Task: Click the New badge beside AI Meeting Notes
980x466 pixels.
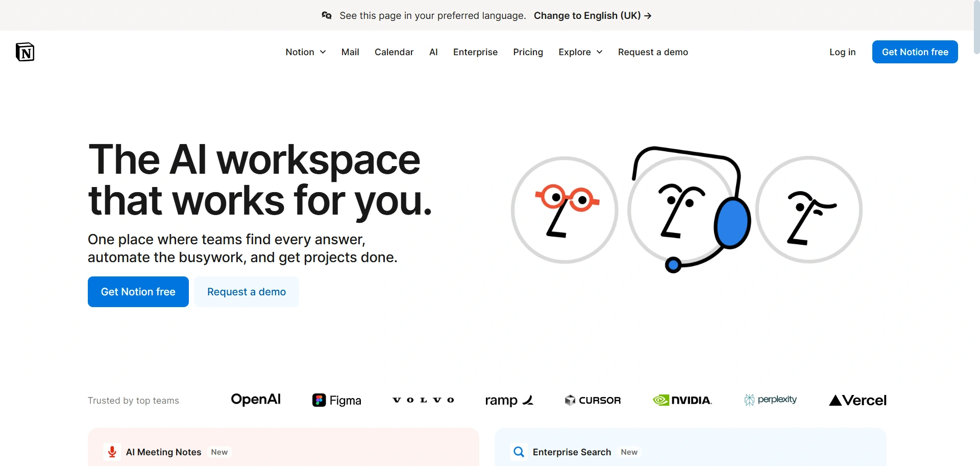Action: (x=219, y=452)
